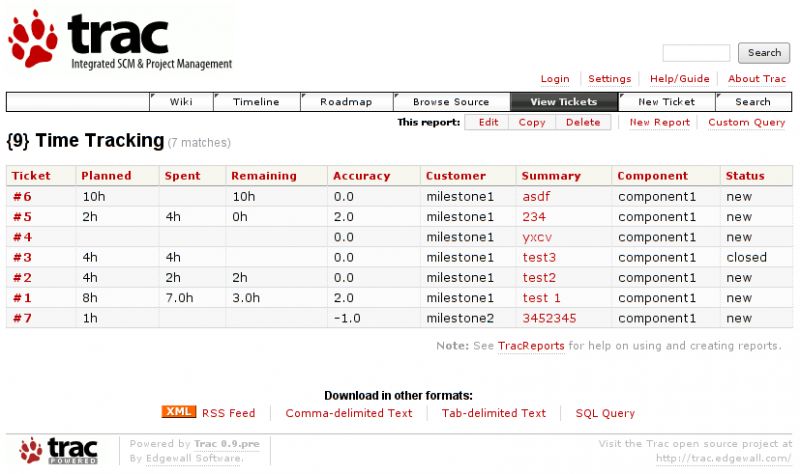Click the Login link
This screenshot has height=474, width=800.
(x=555, y=79)
